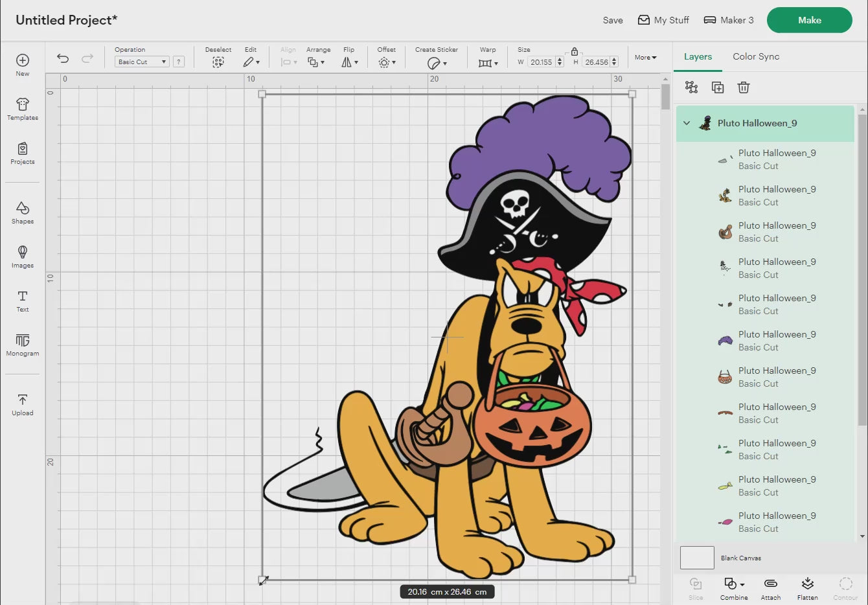Open the Monogram maker
Viewport: 868px width, 605px height.
pyautogui.click(x=23, y=345)
